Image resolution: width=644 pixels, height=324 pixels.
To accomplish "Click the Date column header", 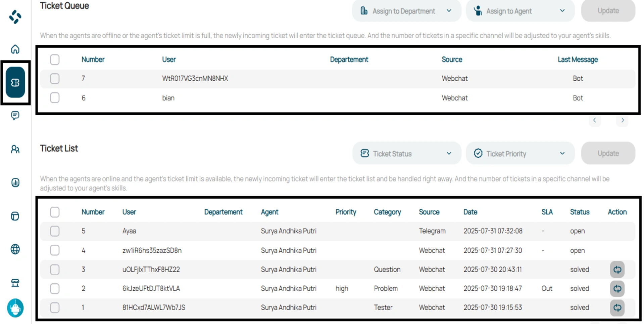I will [470, 212].
